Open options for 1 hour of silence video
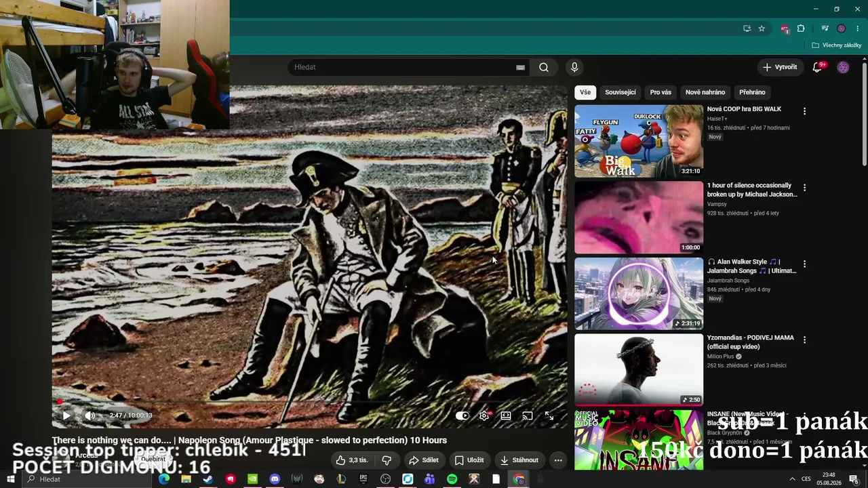This screenshot has height=488, width=868. click(x=804, y=188)
